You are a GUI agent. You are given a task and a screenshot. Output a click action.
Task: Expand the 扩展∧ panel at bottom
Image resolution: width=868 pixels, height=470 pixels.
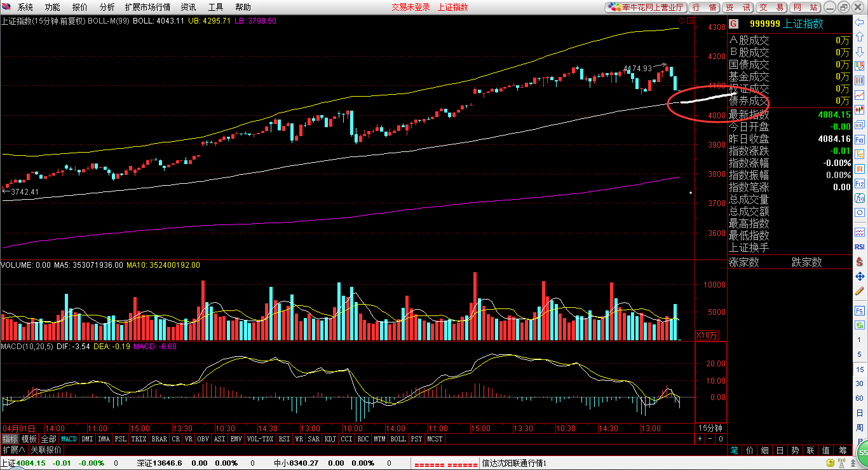13,450
